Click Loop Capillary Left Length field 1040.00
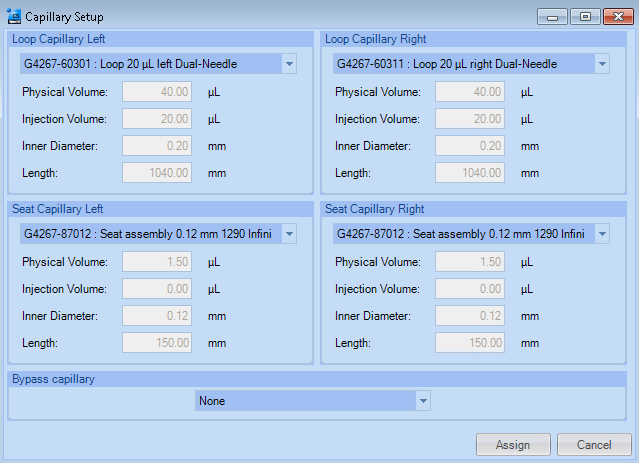Image resolution: width=639 pixels, height=463 pixels. (x=157, y=173)
